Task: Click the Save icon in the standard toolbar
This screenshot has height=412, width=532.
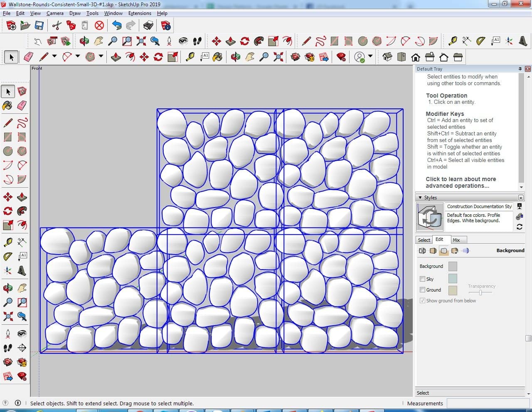Action: (x=39, y=26)
